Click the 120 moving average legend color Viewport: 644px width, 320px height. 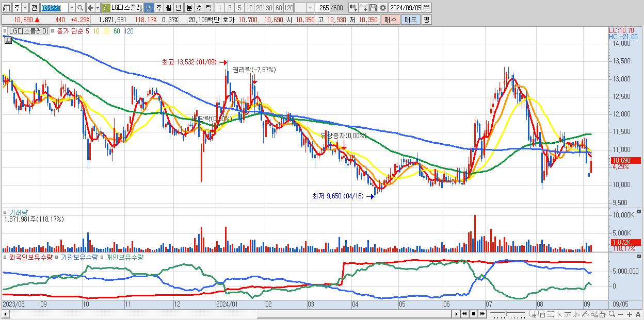pyautogui.click(x=128, y=31)
